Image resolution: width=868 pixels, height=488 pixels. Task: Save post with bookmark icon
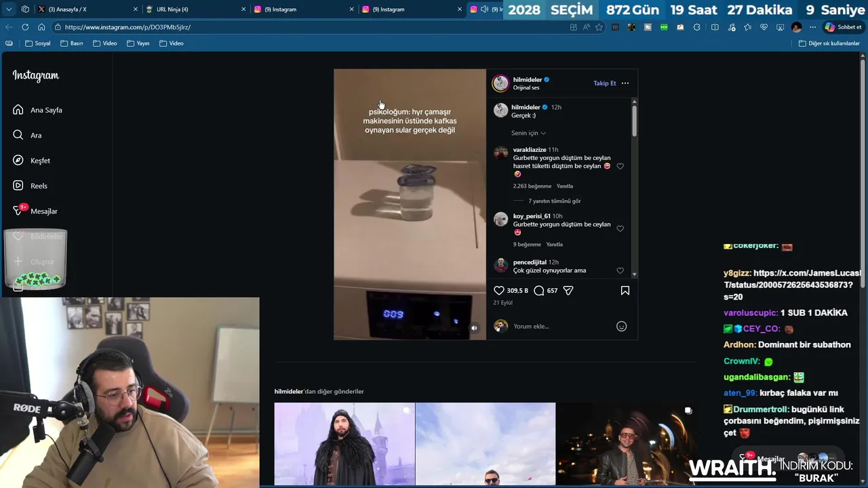[x=625, y=291]
